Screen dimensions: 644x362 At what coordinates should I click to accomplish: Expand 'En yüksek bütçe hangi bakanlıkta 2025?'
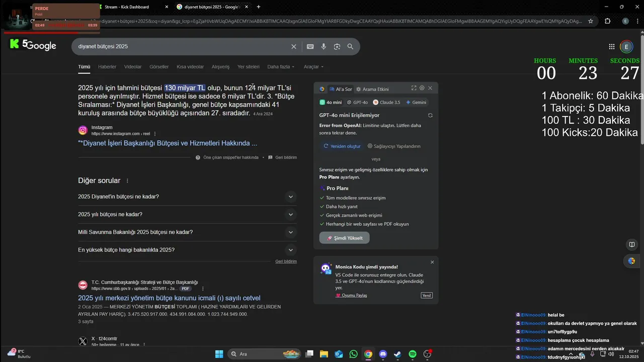(187, 250)
